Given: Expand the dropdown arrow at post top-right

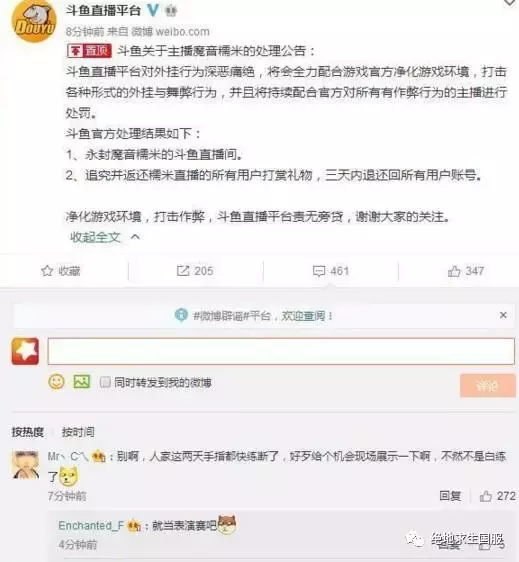Looking at the screenshot, I should 510,3.
